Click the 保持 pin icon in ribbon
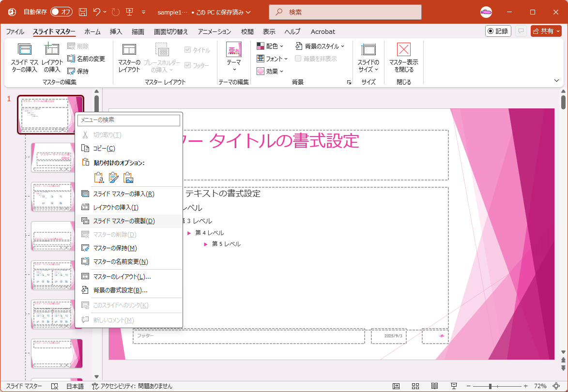This screenshot has height=392, width=568. tap(71, 71)
